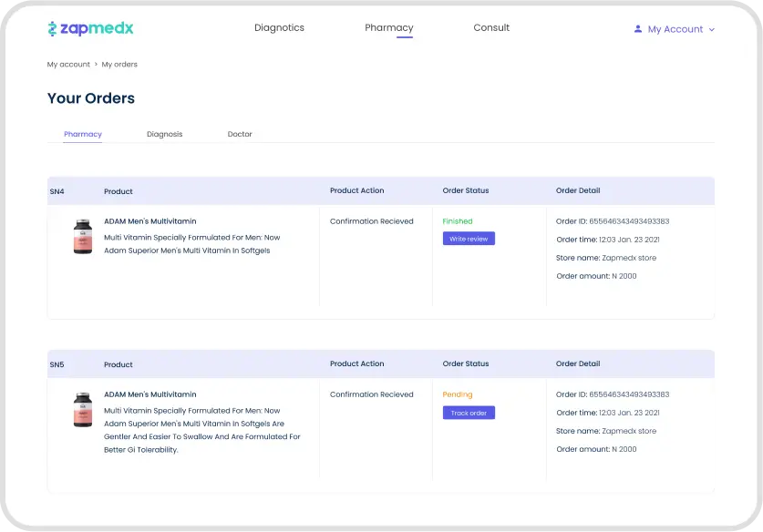Click the Track order button
Viewport: 763px width, 532px height.
[x=469, y=413]
